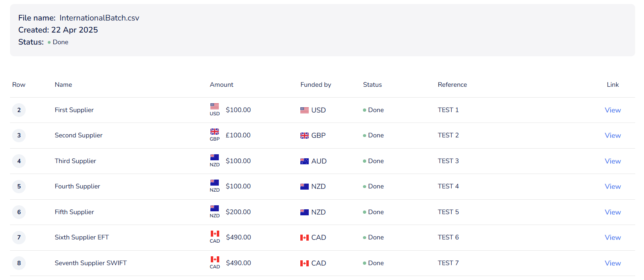Screen dimensions: 644x280
Task: Open the View link for Third Supplier
Action: tap(613, 161)
